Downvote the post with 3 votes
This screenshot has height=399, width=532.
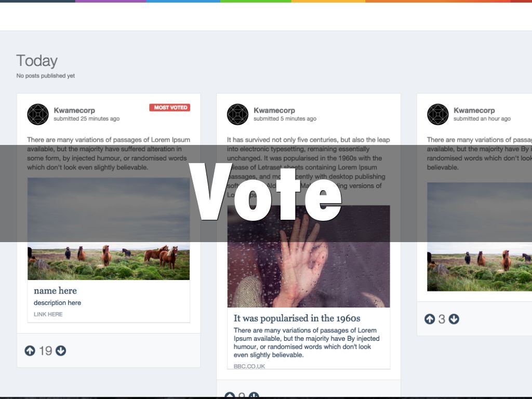coord(454,319)
